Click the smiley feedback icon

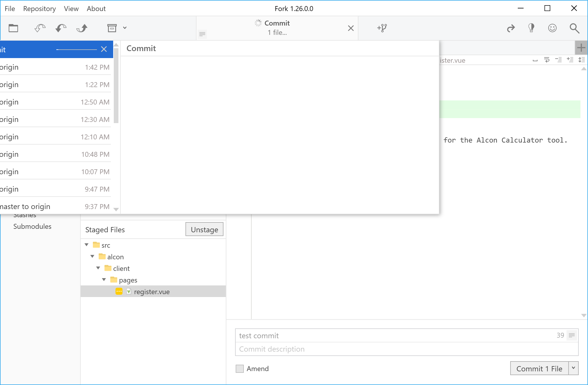click(x=552, y=28)
